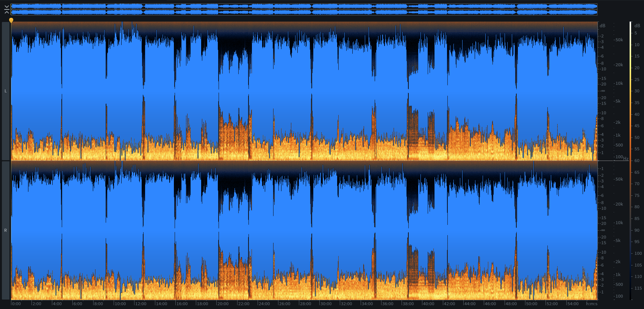Click the dB label above the color scale

coord(637,25)
